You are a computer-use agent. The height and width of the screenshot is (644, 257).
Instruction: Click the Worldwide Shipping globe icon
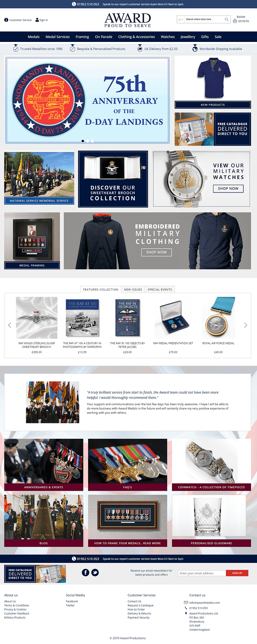click(195, 49)
